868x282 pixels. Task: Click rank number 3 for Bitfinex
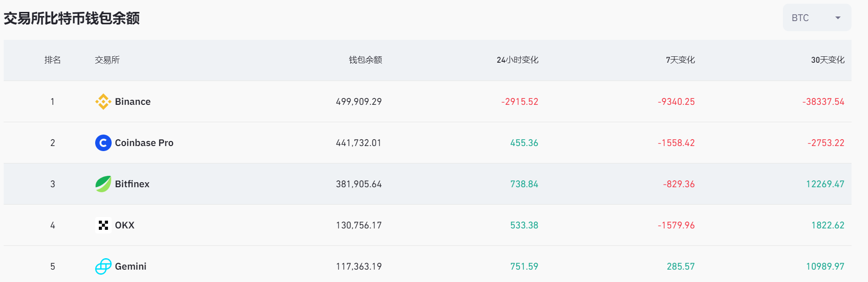pos(53,184)
